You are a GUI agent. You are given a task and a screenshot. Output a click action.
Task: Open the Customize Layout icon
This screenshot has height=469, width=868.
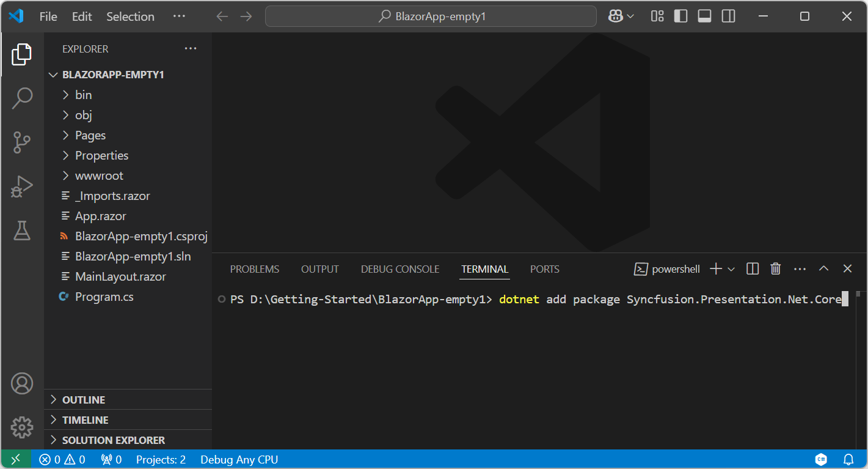click(x=657, y=17)
